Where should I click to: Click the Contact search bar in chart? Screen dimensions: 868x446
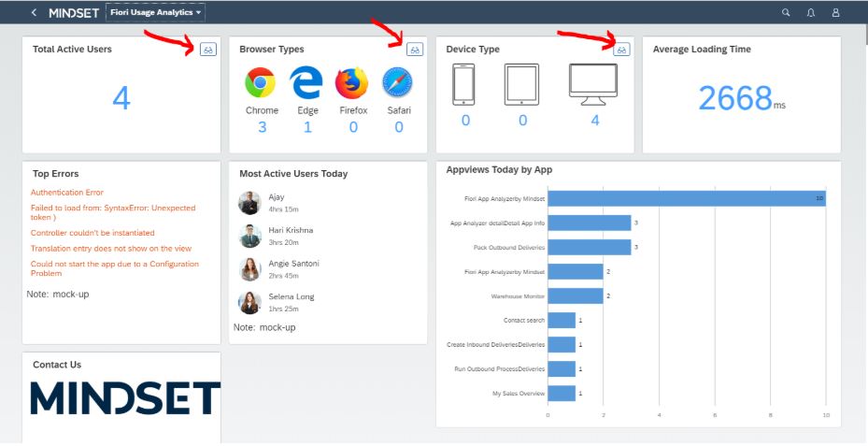pyautogui.click(x=562, y=320)
